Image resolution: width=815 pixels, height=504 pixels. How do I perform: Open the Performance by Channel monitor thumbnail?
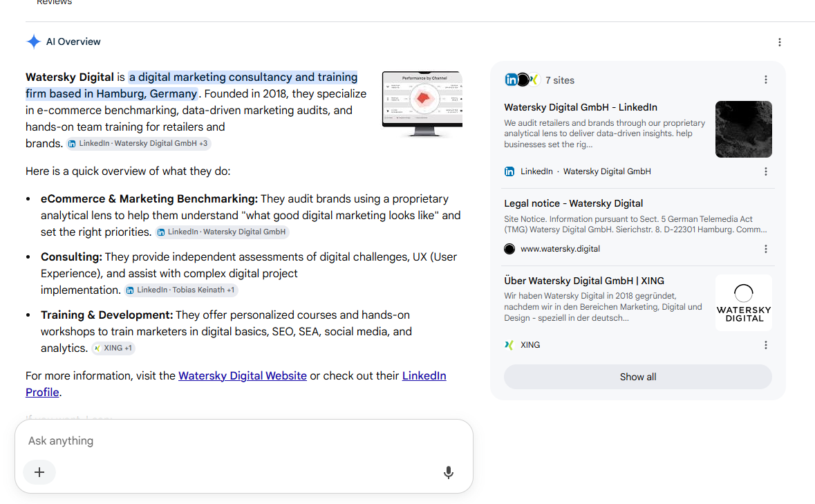coord(422,104)
